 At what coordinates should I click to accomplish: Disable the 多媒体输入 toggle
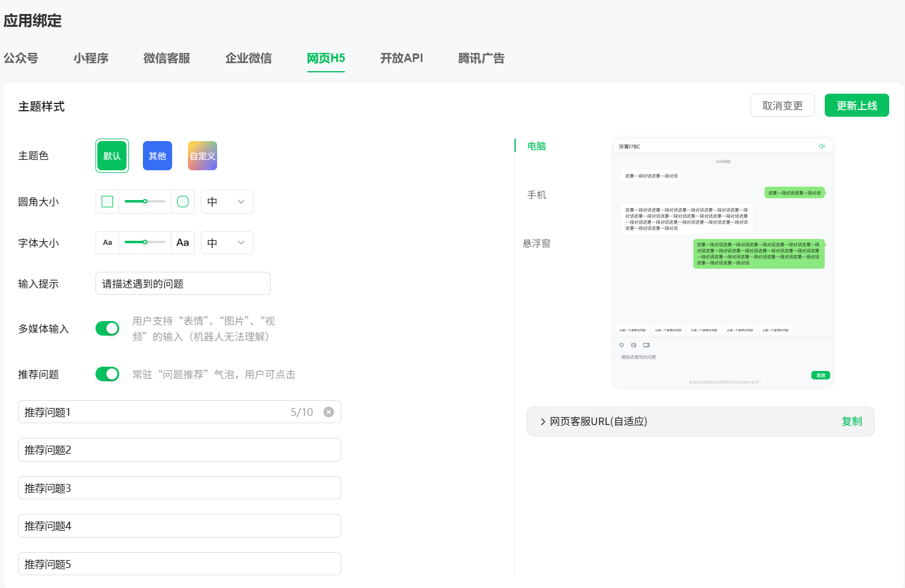tap(108, 328)
